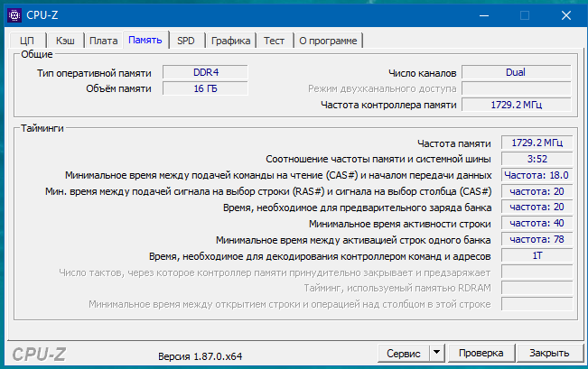Click precharge value частота: 20 for заряда банка
This screenshot has width=588, height=369.
click(537, 207)
